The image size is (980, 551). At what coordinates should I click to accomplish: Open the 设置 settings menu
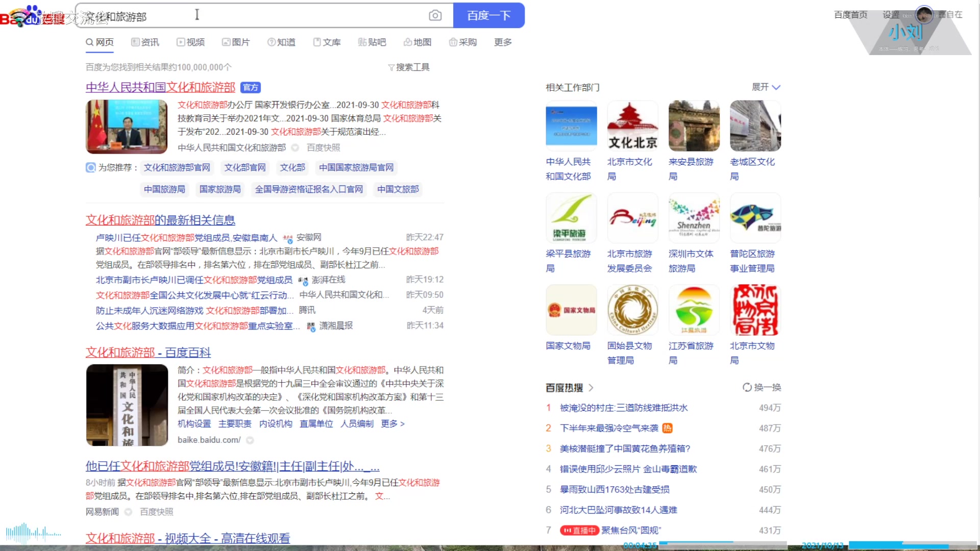(891, 15)
